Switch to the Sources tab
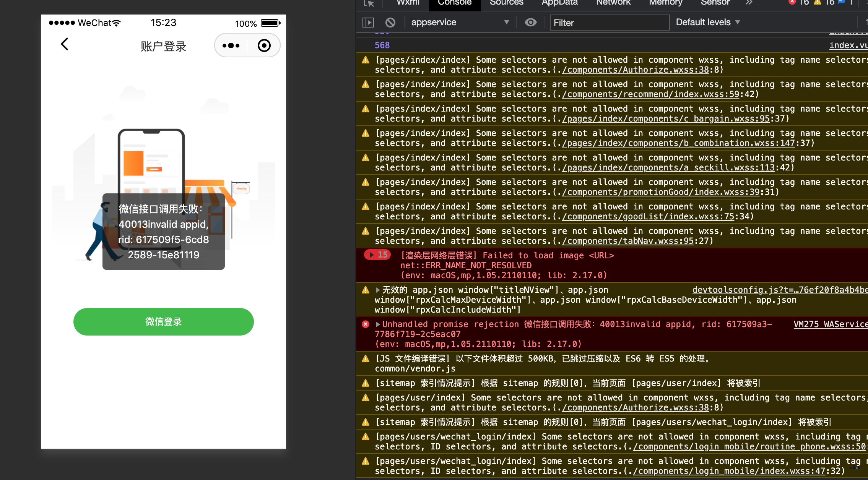Image resolution: width=868 pixels, height=480 pixels. [x=507, y=3]
